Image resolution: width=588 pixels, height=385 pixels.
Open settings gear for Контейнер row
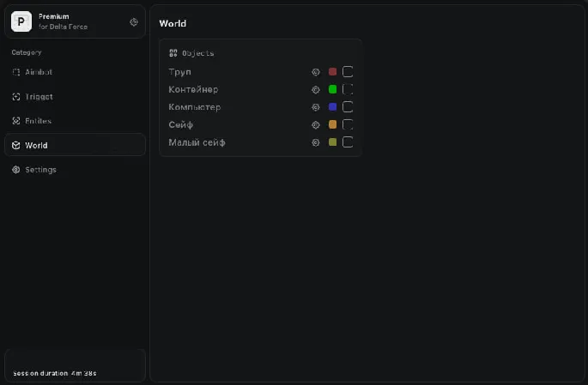316,89
